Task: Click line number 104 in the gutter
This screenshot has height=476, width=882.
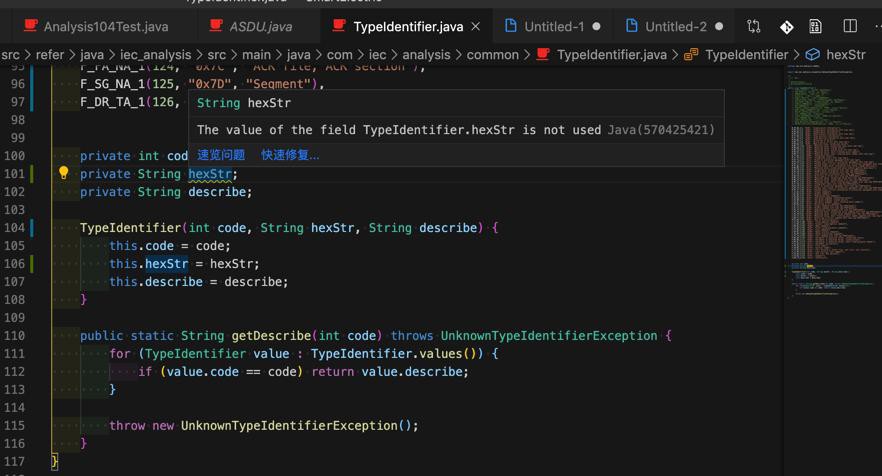Action: pos(14,227)
